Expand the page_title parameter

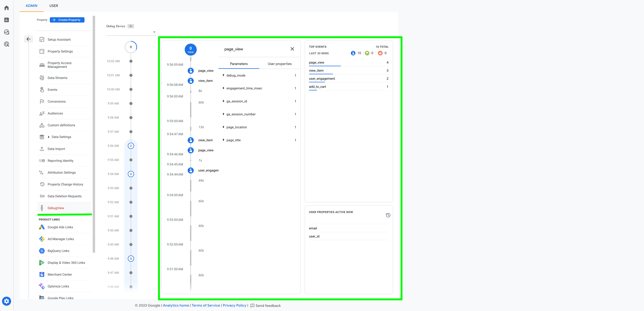[x=224, y=140]
